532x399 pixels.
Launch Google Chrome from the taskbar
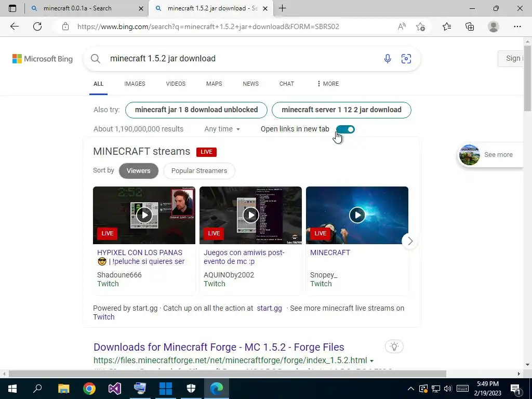(x=89, y=389)
